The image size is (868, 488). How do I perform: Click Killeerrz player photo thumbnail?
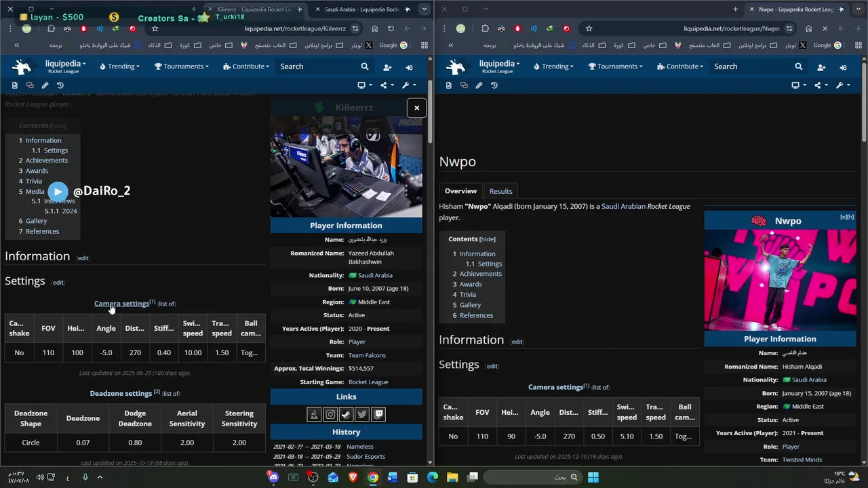(346, 166)
